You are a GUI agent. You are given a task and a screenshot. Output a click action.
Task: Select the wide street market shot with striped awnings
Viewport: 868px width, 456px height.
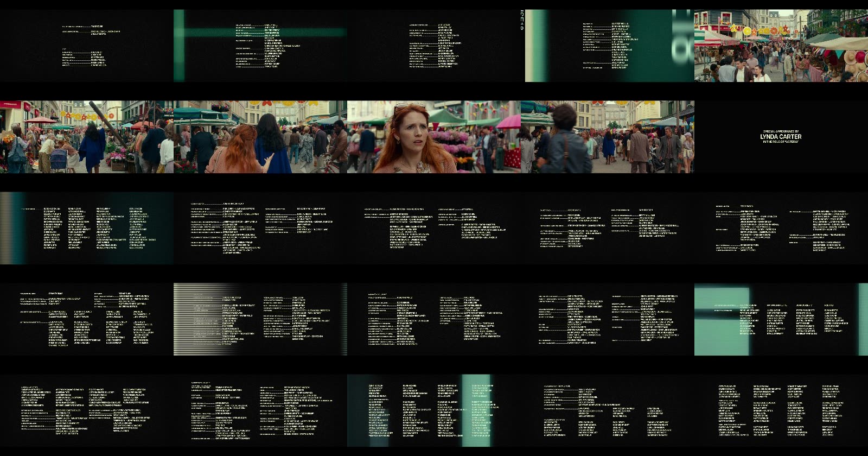point(781,46)
